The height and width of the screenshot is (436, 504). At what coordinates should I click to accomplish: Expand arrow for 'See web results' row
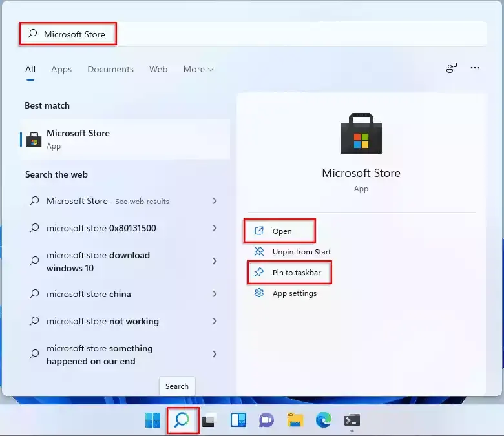pos(215,201)
